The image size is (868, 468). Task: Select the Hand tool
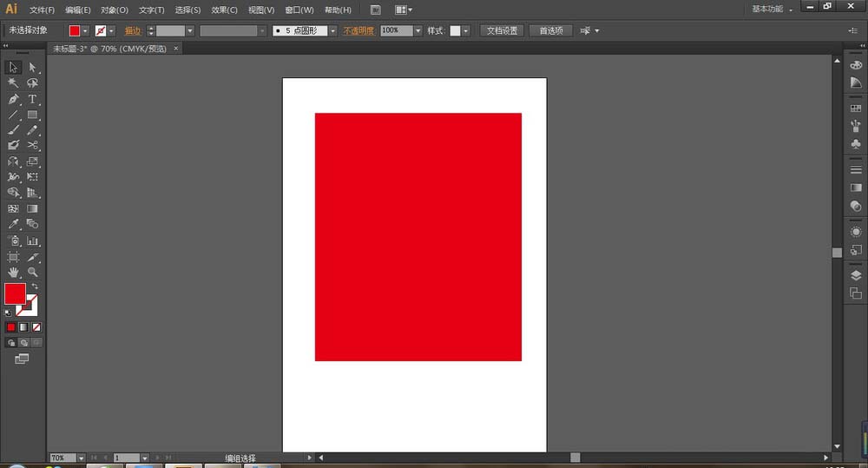(x=13, y=272)
